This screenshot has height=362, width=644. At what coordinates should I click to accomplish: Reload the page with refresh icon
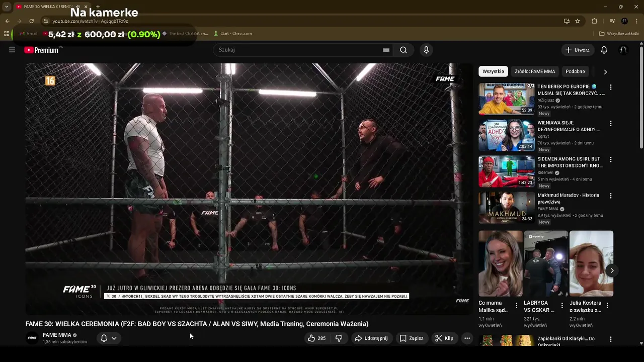pos(31,21)
